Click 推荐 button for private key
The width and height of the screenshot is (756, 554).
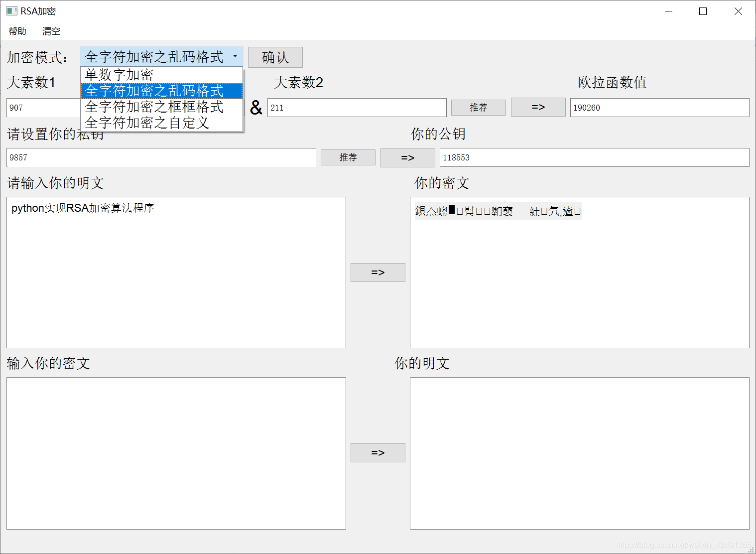tap(348, 157)
